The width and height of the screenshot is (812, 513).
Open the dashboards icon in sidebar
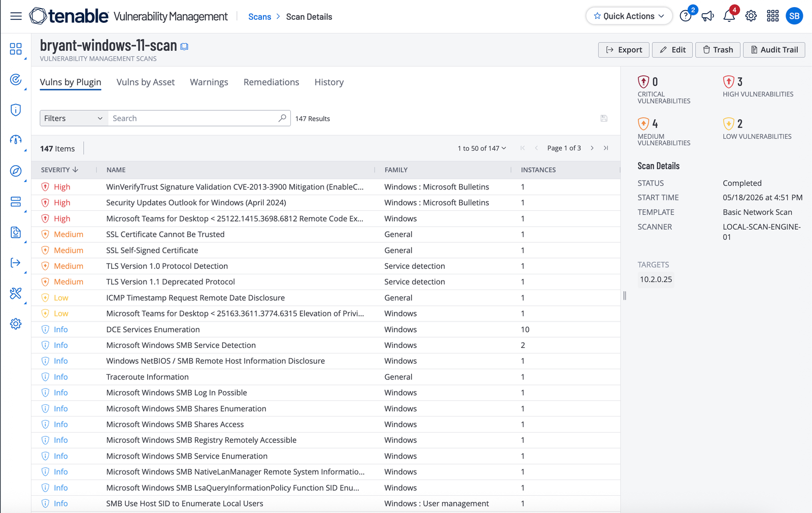pyautogui.click(x=16, y=49)
